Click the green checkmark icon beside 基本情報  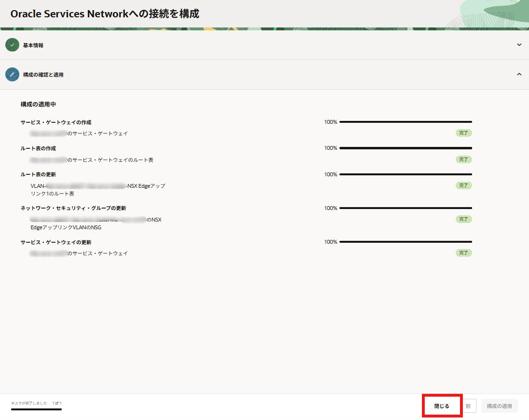[12, 45]
